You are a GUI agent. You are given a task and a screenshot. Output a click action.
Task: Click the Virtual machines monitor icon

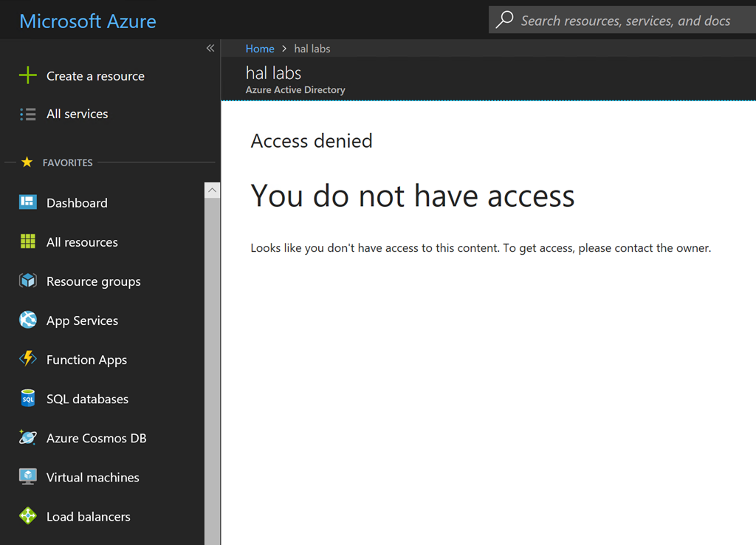27,477
